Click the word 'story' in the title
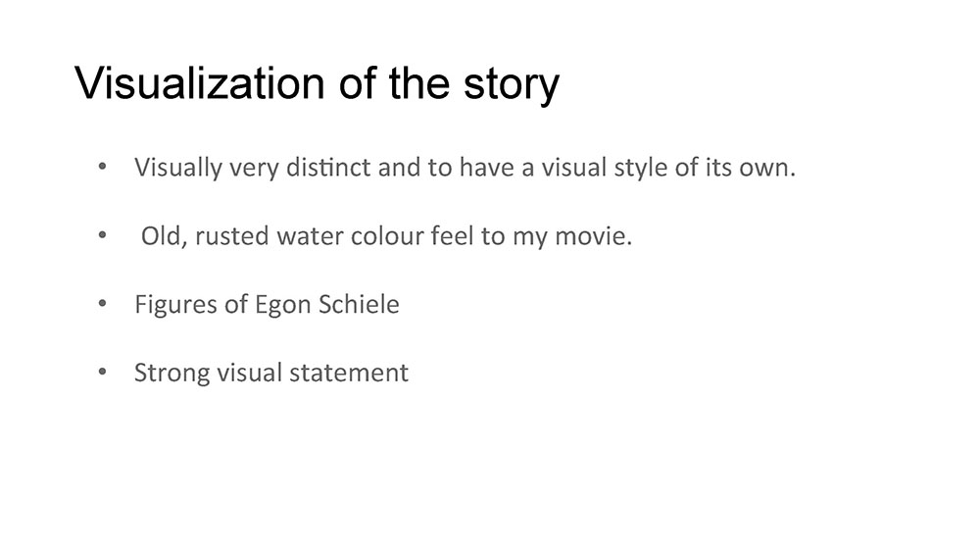Screen dimensions: 980x551 click(512, 85)
